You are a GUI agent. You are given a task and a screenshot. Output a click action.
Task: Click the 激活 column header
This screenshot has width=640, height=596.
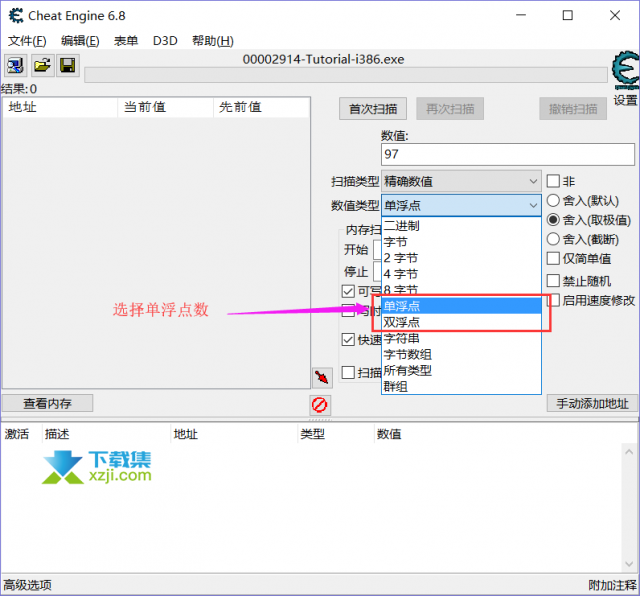coord(21,434)
